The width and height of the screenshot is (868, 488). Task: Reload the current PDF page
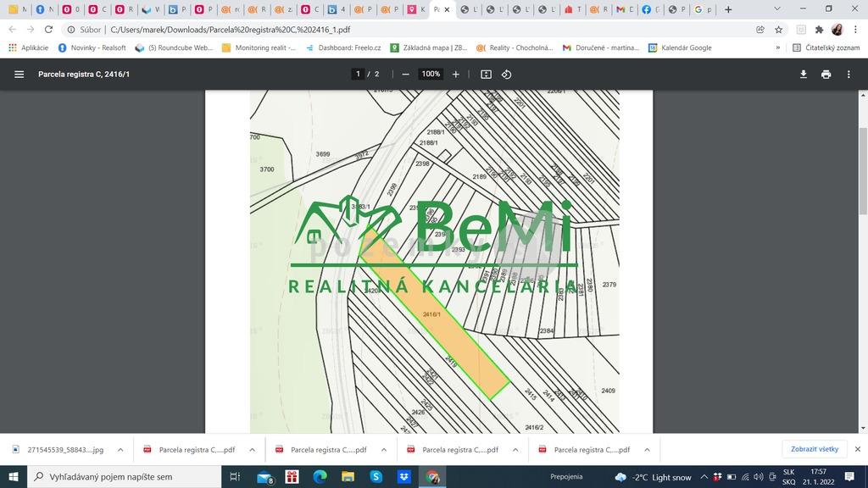point(48,30)
